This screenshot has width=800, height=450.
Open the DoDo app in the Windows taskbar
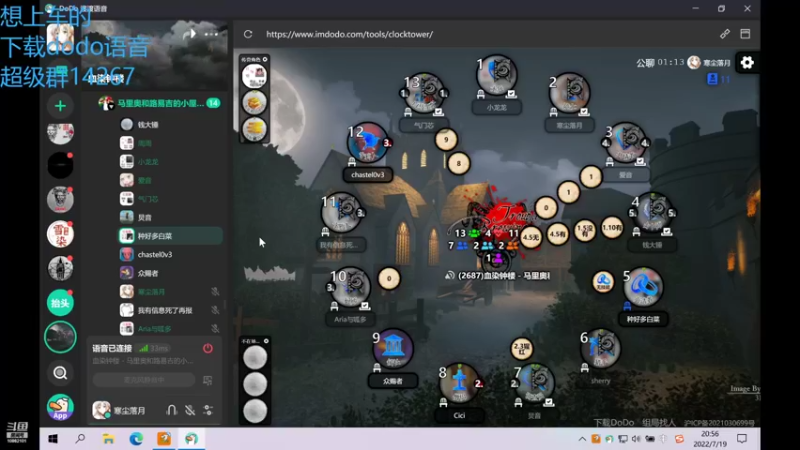coord(191,439)
